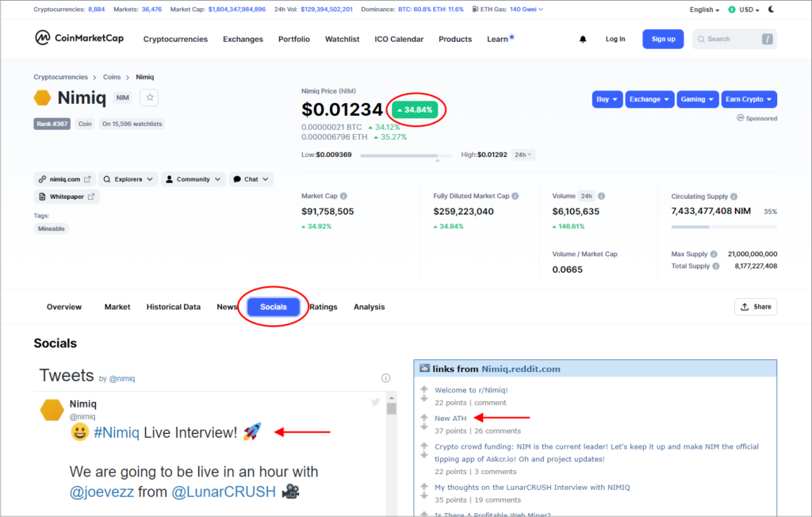Click Circulating Supply info icon
The height and width of the screenshot is (517, 812).
pyautogui.click(x=733, y=197)
